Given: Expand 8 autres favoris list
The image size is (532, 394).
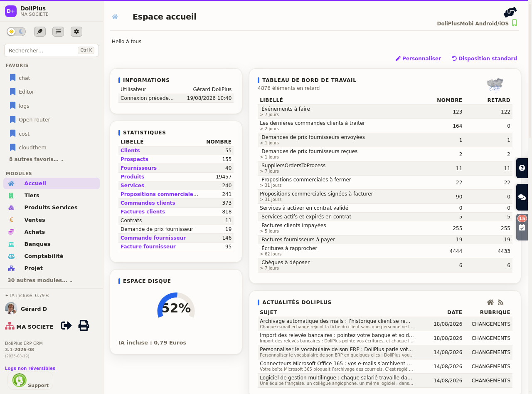Looking at the screenshot, I should [37, 159].
